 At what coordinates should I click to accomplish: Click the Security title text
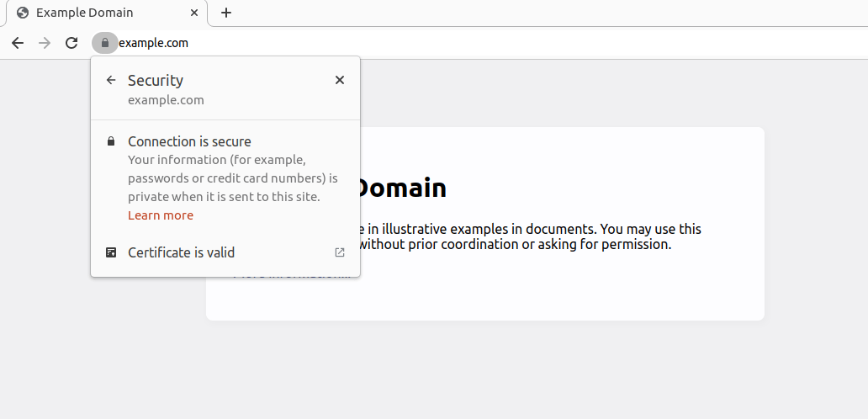156,80
